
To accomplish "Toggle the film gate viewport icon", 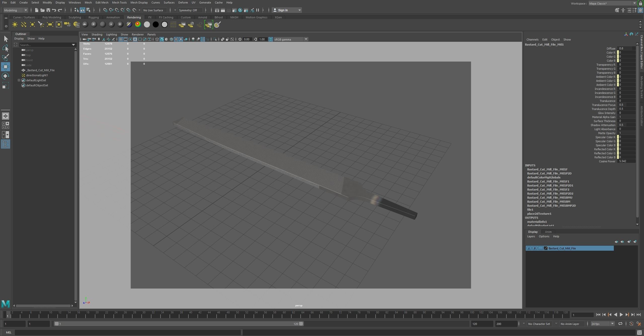I will coord(126,39).
